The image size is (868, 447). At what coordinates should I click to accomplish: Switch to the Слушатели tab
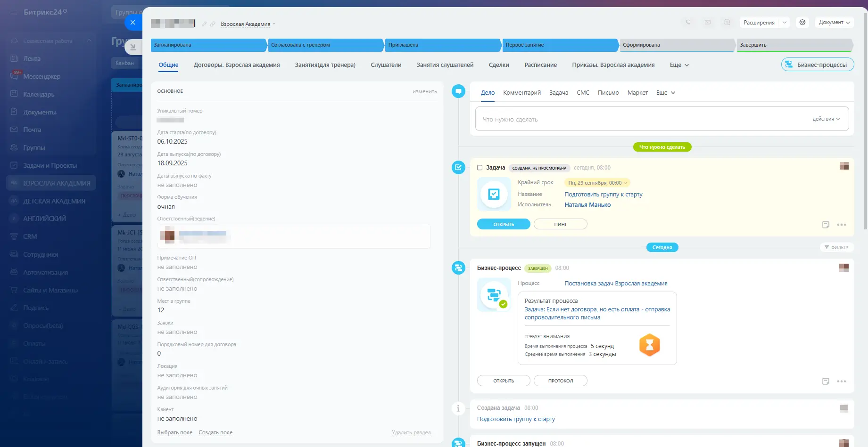point(386,65)
